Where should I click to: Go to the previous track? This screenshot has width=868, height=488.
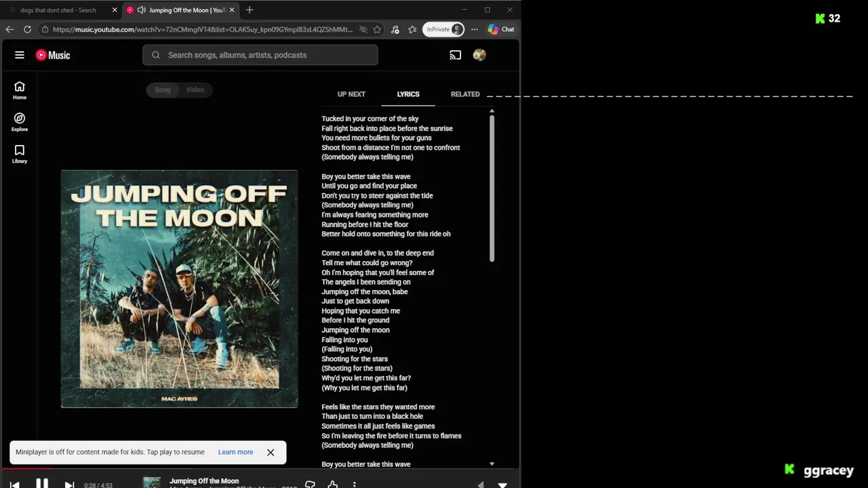pos(14,485)
